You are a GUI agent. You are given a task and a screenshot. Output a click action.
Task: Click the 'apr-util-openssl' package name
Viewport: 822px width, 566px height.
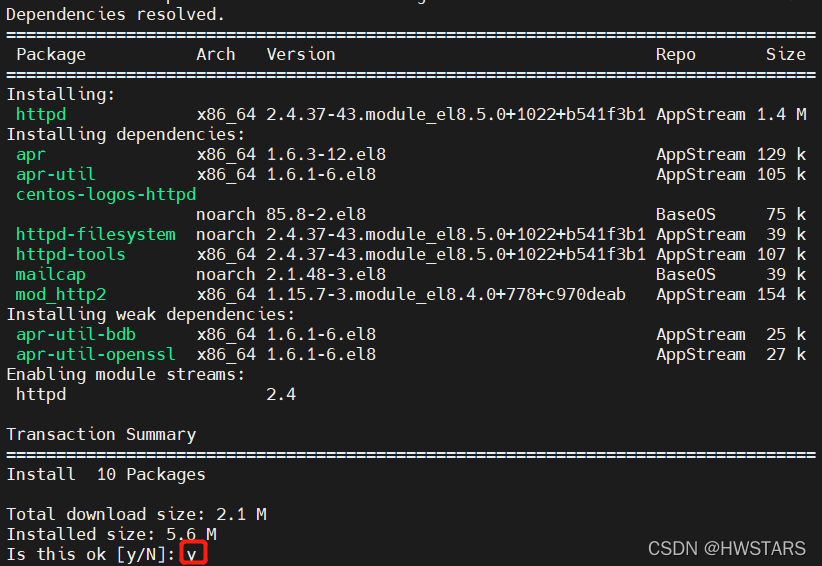tap(96, 354)
